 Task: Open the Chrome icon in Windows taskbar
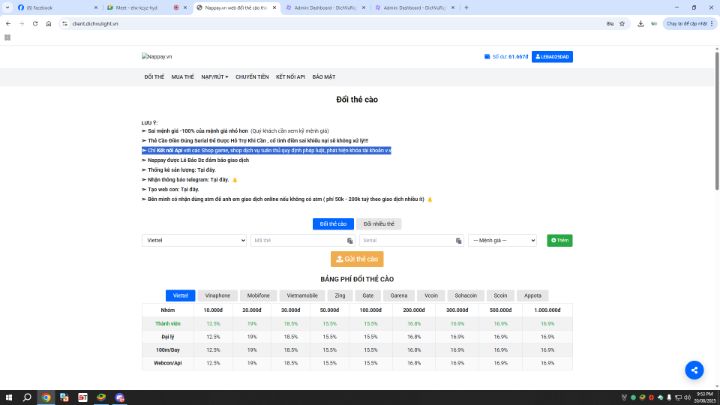[45, 397]
